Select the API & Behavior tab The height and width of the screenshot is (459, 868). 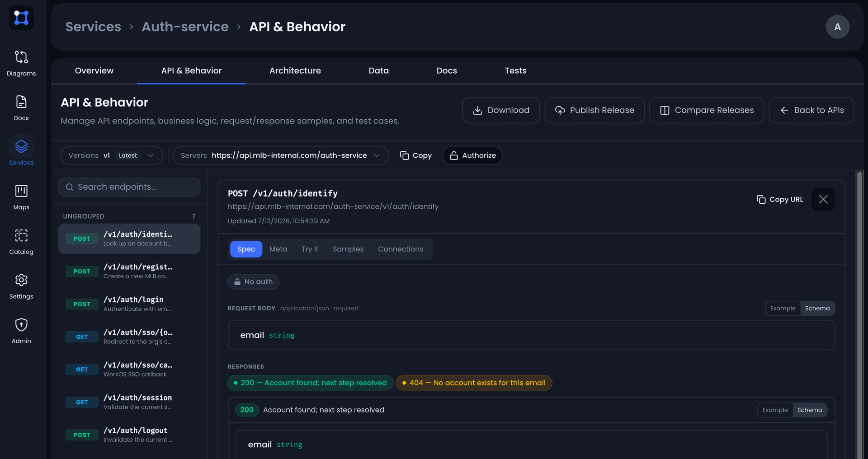(191, 70)
